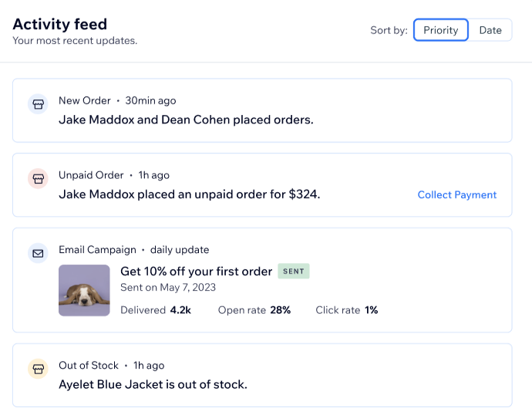Open the sleeping dog campaign thumbnail
The height and width of the screenshot is (415, 532).
(84, 291)
